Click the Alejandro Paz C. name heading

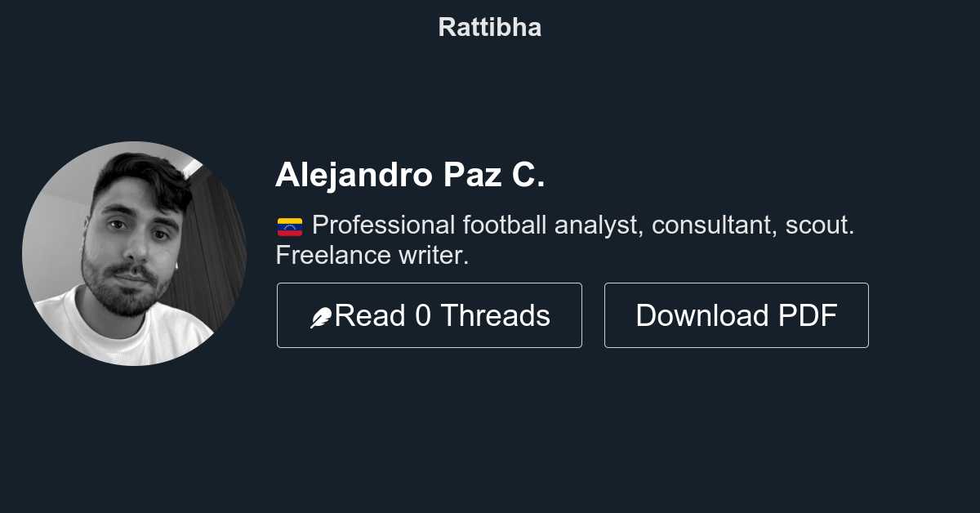411,175
